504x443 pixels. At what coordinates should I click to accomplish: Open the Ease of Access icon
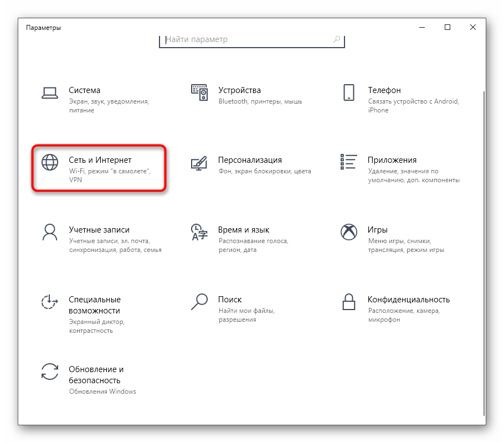pyautogui.click(x=50, y=302)
